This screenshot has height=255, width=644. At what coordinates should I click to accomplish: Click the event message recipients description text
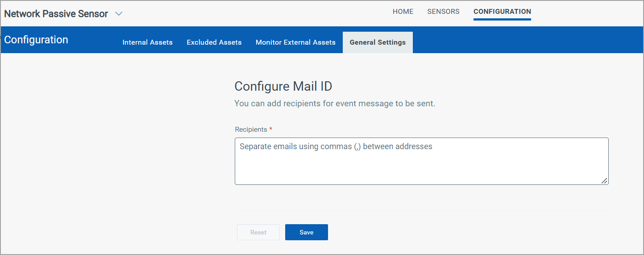334,104
